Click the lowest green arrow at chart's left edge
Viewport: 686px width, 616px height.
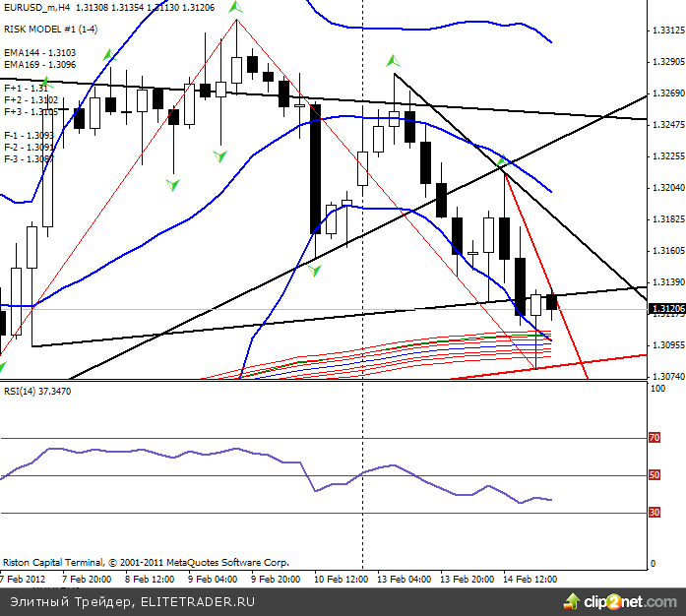click(x=2, y=367)
